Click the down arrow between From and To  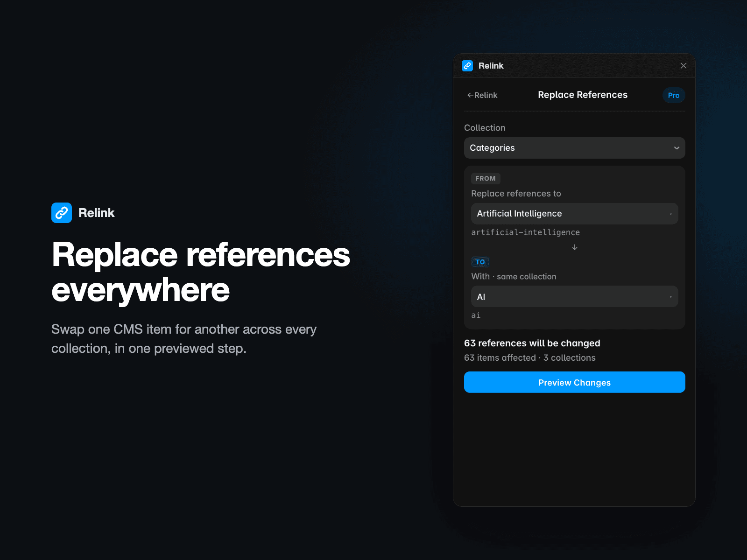pyautogui.click(x=575, y=247)
